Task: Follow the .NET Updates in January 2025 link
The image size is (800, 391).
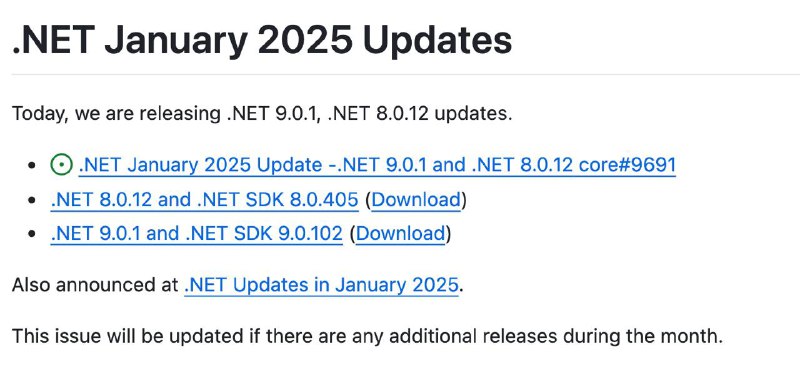Action: coord(321,284)
